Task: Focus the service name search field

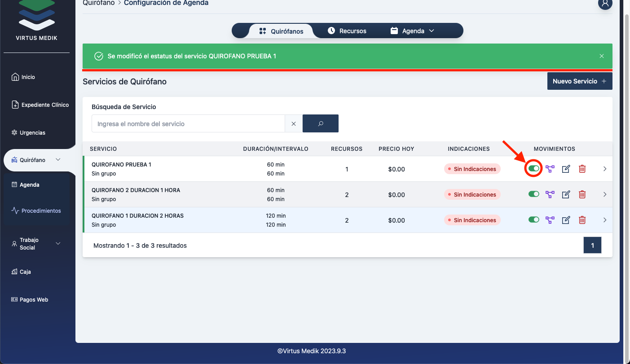Action: [188, 124]
